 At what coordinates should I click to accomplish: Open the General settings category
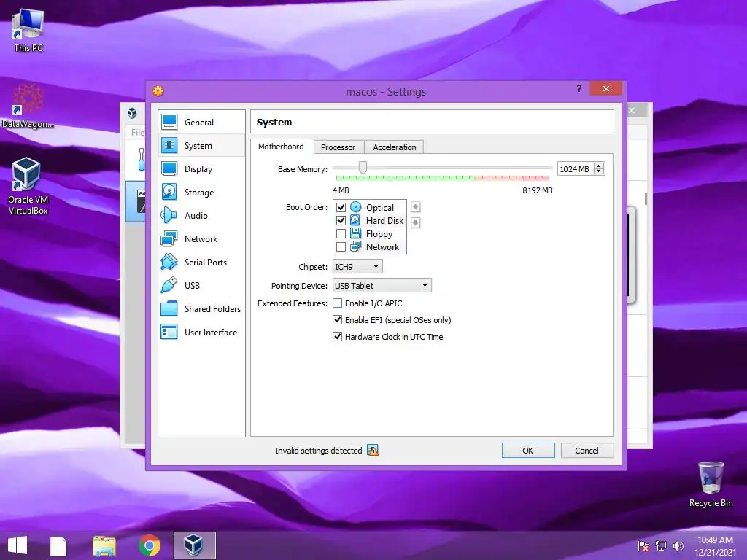[x=201, y=122]
